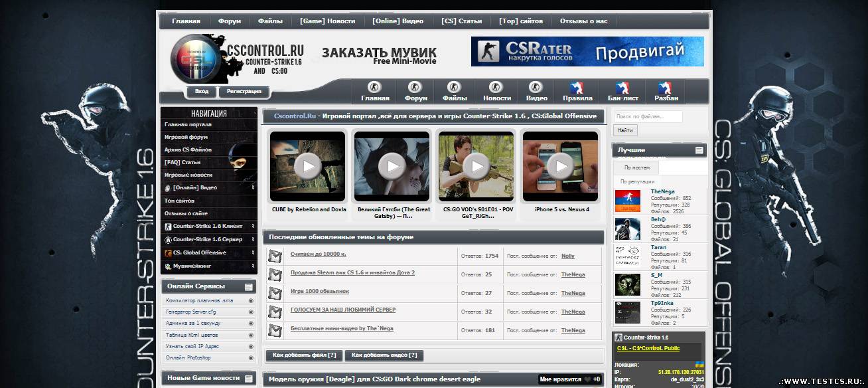Click the list icon in 'Лучшие' block header
This screenshot has width=868, height=388.
(x=699, y=151)
